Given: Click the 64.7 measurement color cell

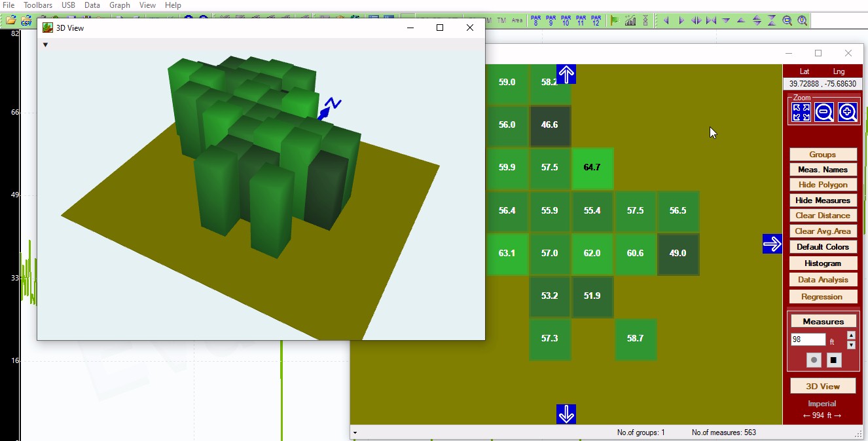Looking at the screenshot, I should (592, 168).
